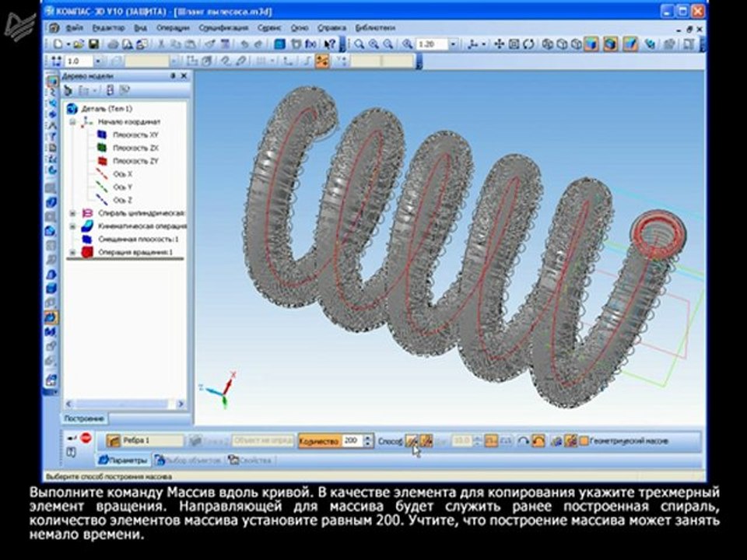Expand the Кинематическая операция node
This screenshot has height=560, width=747.
point(73,226)
